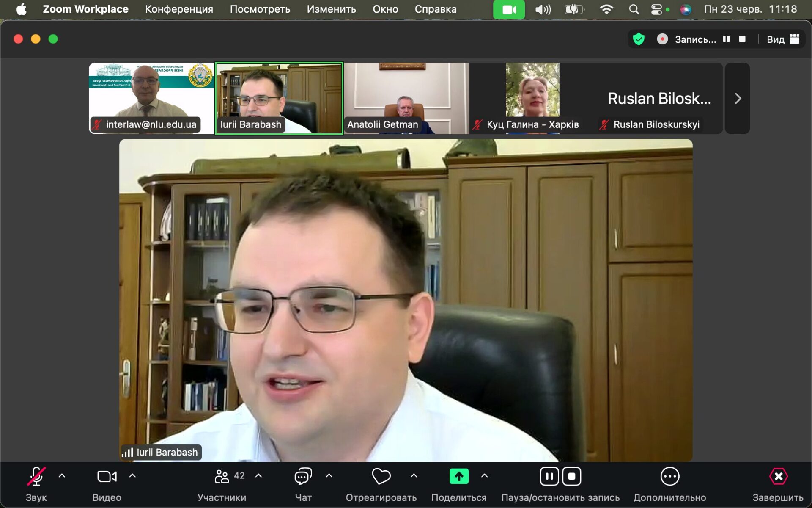Open the Справка menu
Image resolution: width=812 pixels, height=508 pixels.
tap(435, 9)
